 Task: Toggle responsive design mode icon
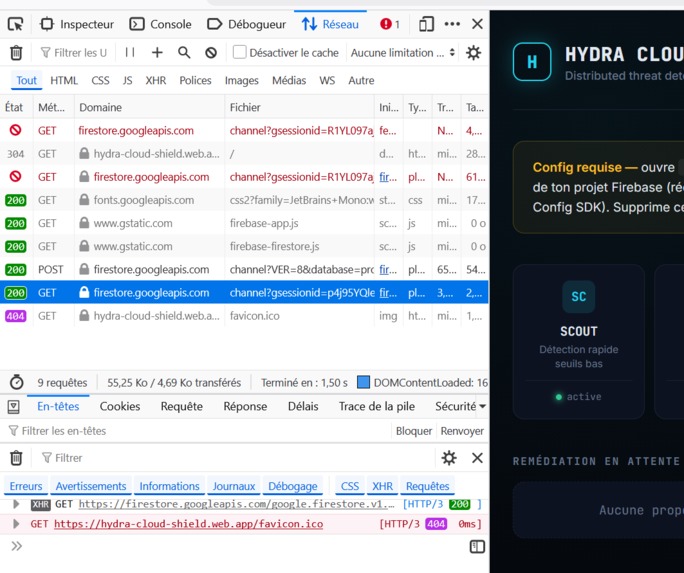tap(426, 24)
